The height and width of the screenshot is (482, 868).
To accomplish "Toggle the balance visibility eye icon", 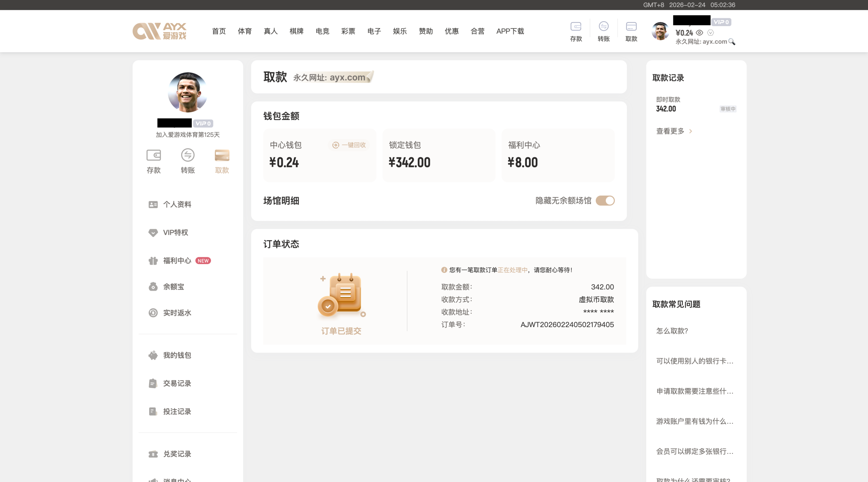I will [699, 33].
